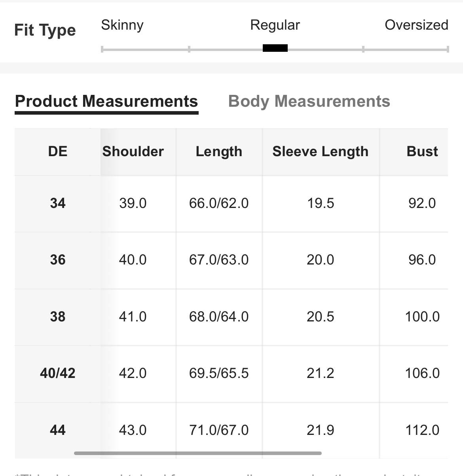
Task: Click the 100.0 bust value cell
Action: [422, 316]
